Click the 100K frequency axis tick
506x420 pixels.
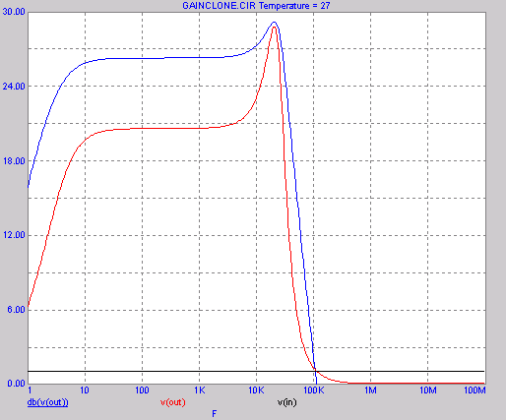[x=314, y=390]
